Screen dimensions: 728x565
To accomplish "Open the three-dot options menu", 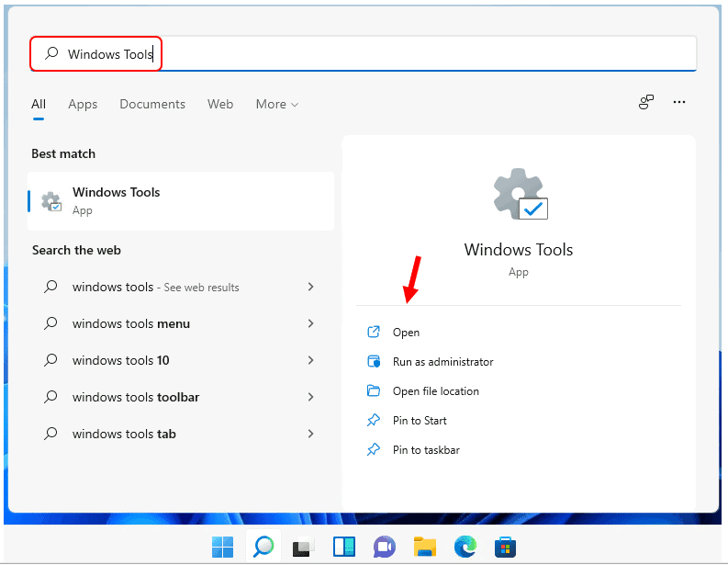I will pyautogui.click(x=678, y=102).
